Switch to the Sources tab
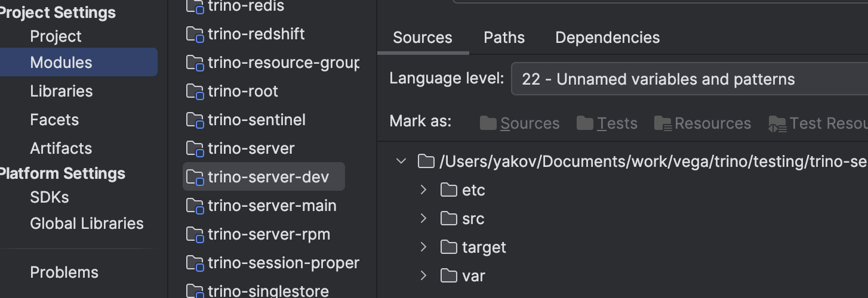This screenshot has width=868, height=298. [x=423, y=38]
